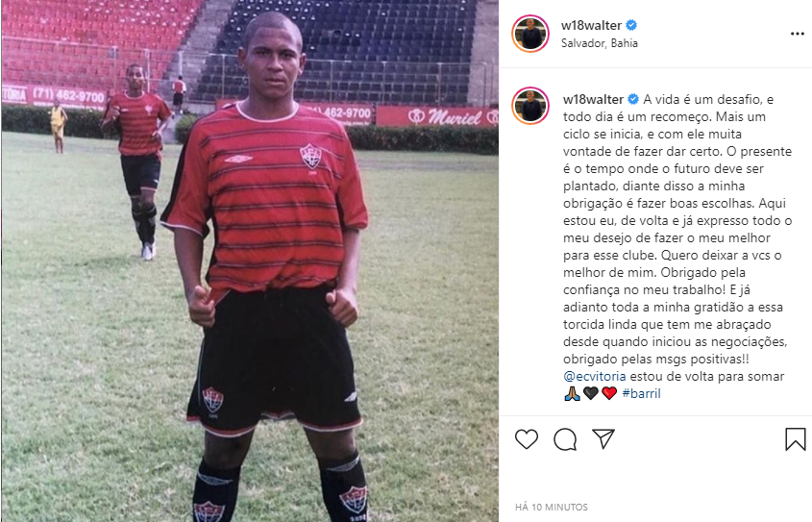
Task: Click the player's photo in the post
Action: coord(250,261)
